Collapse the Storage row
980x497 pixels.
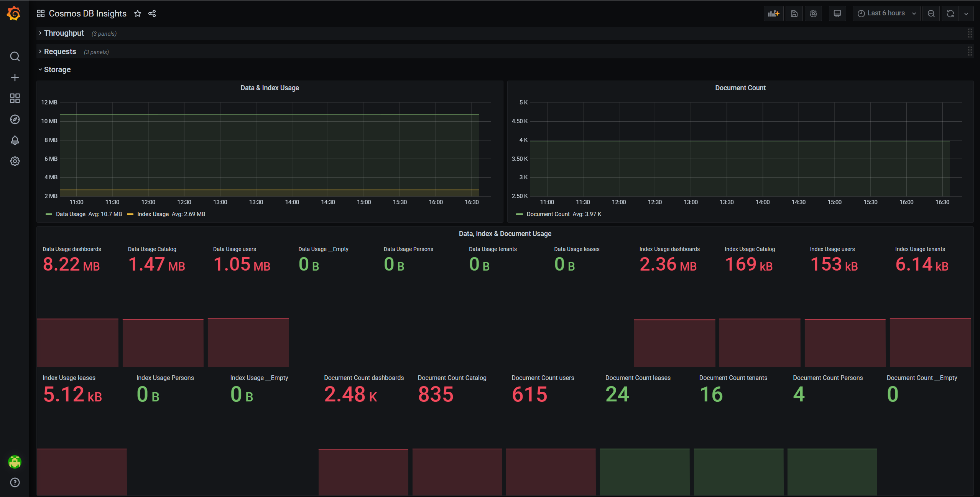(x=57, y=69)
